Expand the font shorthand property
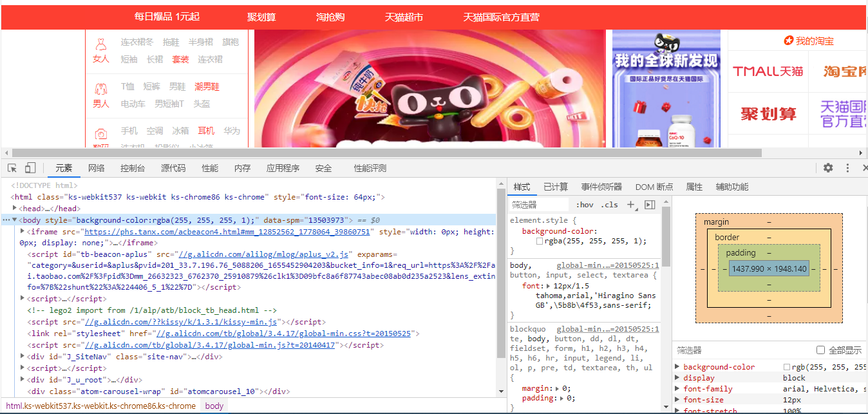The width and height of the screenshot is (868, 414). click(548, 285)
